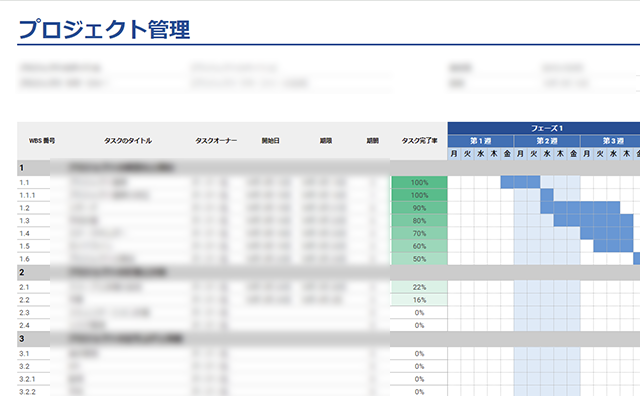Select the 第2週 week header
This screenshot has height=396, width=640.
click(547, 141)
